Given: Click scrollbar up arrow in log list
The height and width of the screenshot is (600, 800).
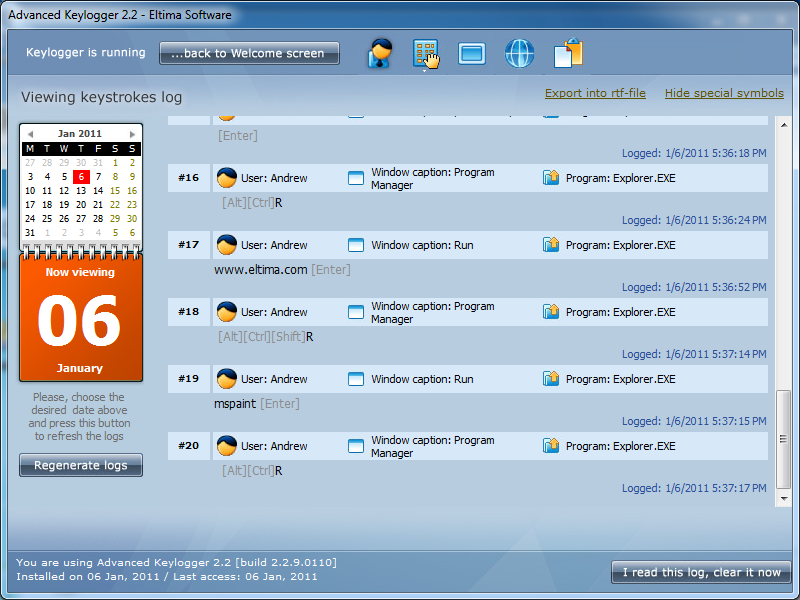Looking at the screenshot, I should click(784, 124).
